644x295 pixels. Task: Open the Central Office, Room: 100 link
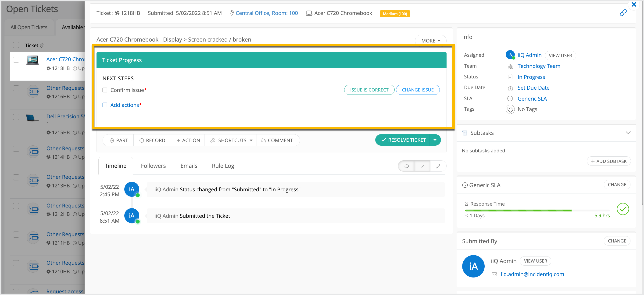tap(266, 13)
